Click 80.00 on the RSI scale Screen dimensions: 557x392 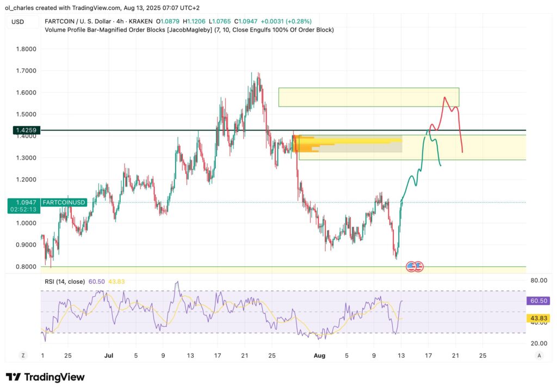(x=539, y=279)
